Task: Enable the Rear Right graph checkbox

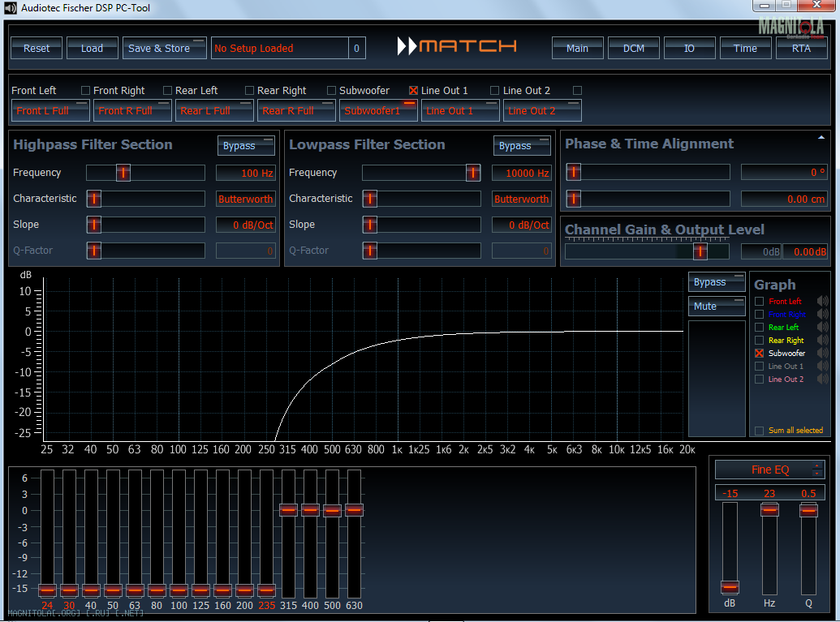Action: 759,340
